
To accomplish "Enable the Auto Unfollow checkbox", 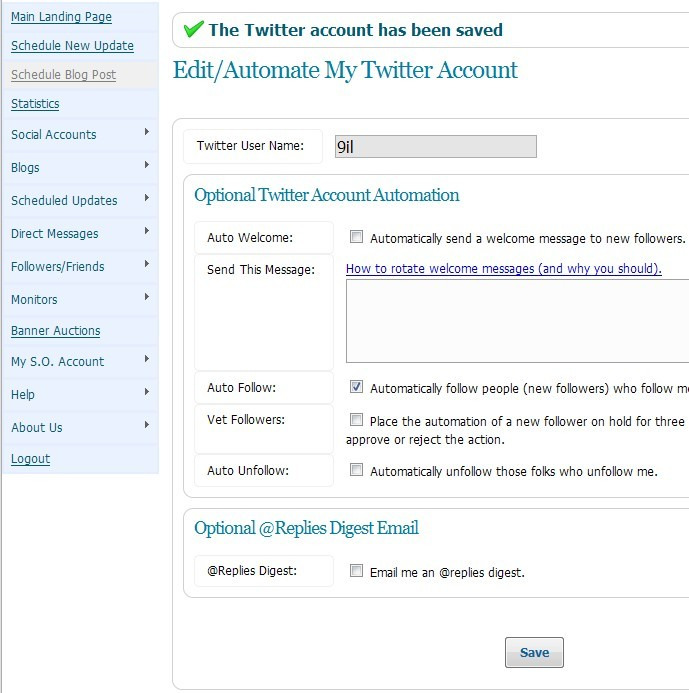I will 356,469.
